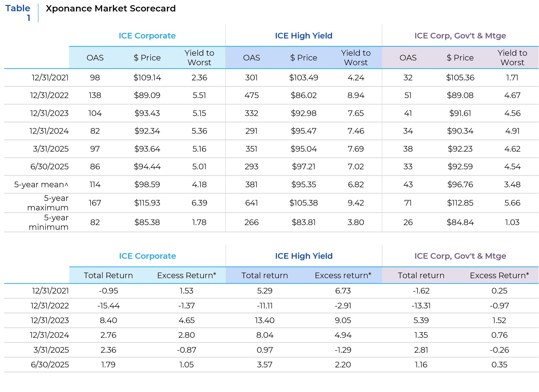Select the '351' OAS value
Image resolution: width=539 pixels, height=392 pixels.
pos(251,149)
